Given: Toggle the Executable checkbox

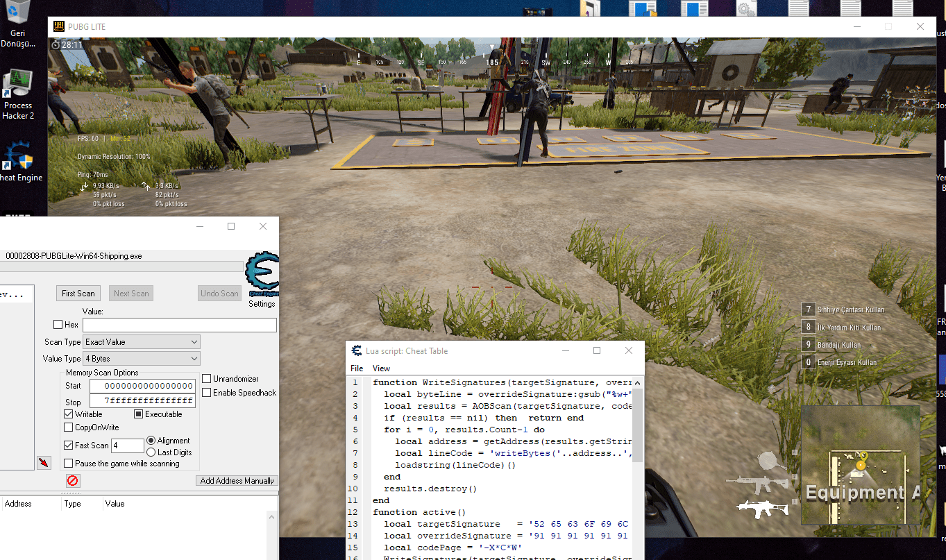Looking at the screenshot, I should tap(139, 414).
